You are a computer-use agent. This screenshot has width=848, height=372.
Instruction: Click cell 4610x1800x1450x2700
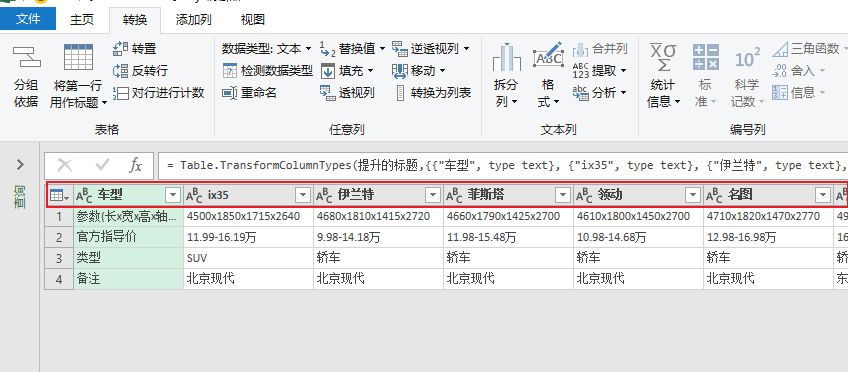point(638,217)
